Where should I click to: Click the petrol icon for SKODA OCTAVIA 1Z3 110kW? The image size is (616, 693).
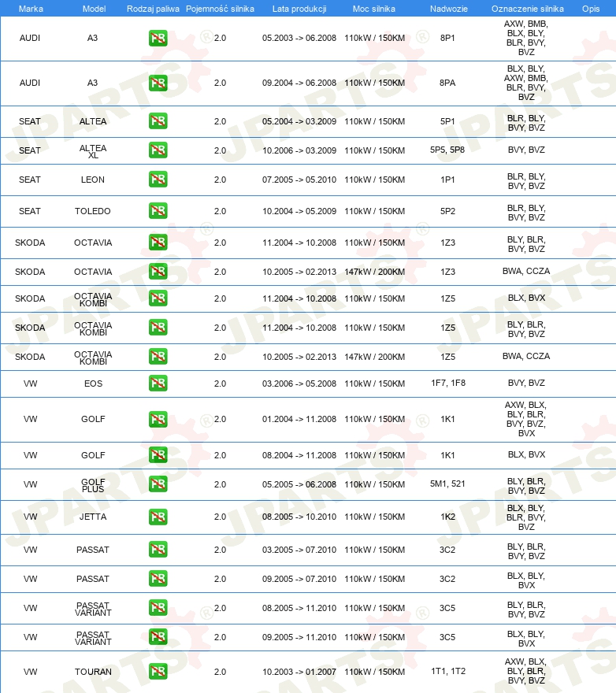(x=158, y=243)
